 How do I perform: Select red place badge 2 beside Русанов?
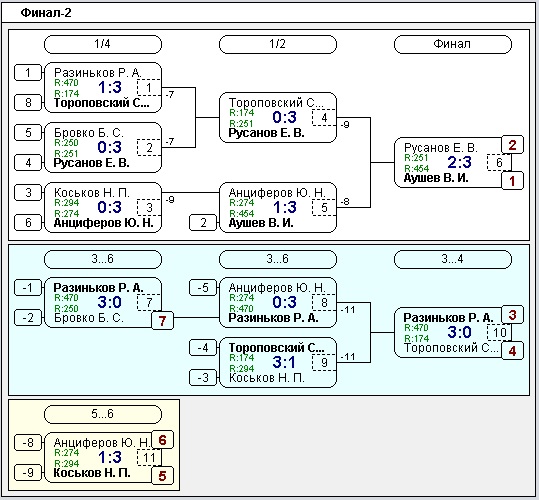click(x=512, y=145)
